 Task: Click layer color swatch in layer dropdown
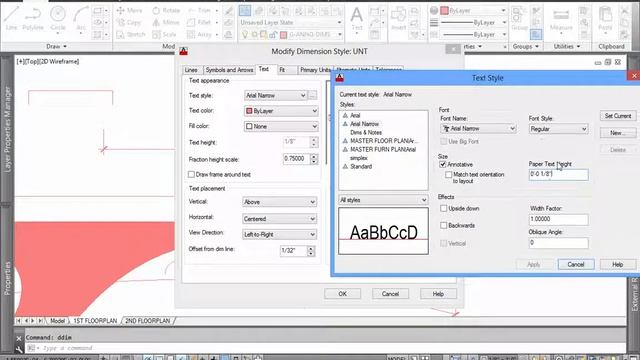(284, 35)
